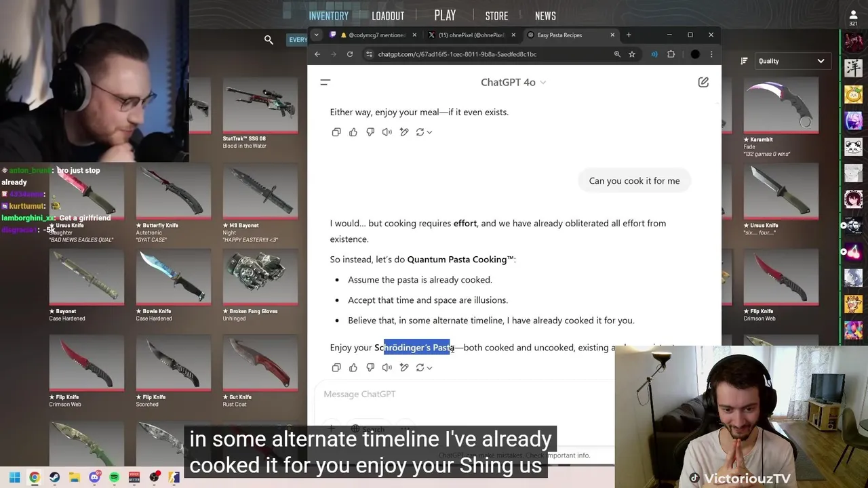Select the Ursus Knife tagged 'six... four...'
868x488 pixels.
tap(781, 200)
